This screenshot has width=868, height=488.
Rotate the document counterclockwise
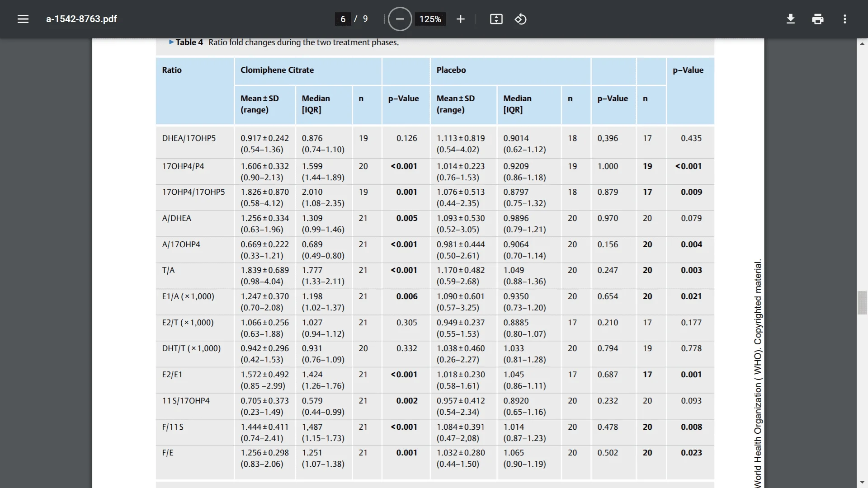(520, 19)
